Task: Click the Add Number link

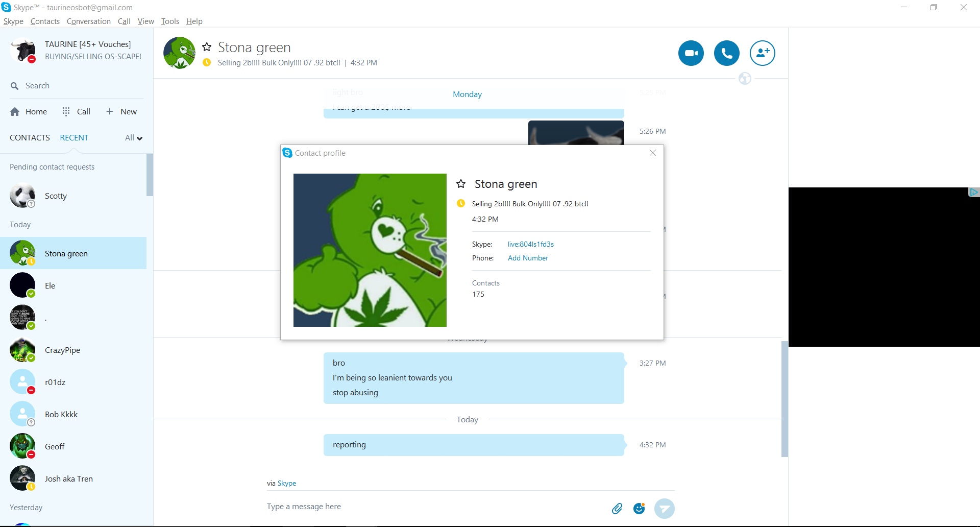Action: 528,258
